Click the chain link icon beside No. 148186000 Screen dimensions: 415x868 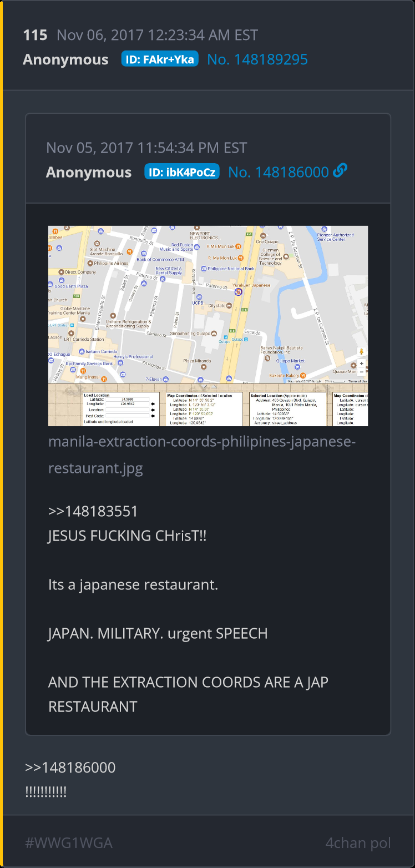340,171
